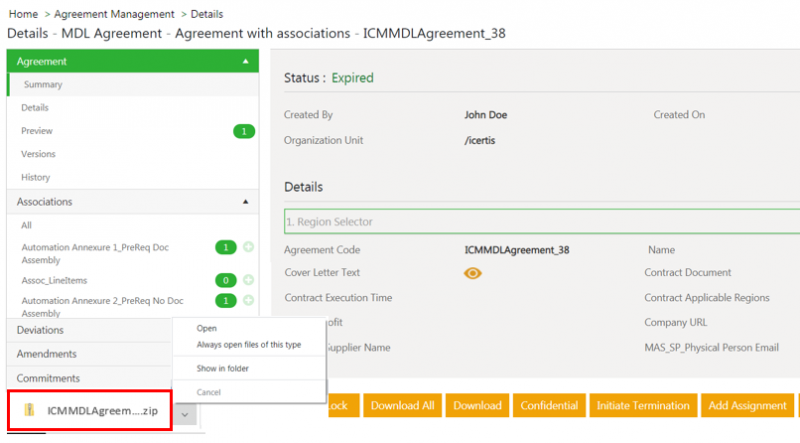The image size is (800, 443).
Task: Open Details in the Agreement panel
Action: [35, 108]
